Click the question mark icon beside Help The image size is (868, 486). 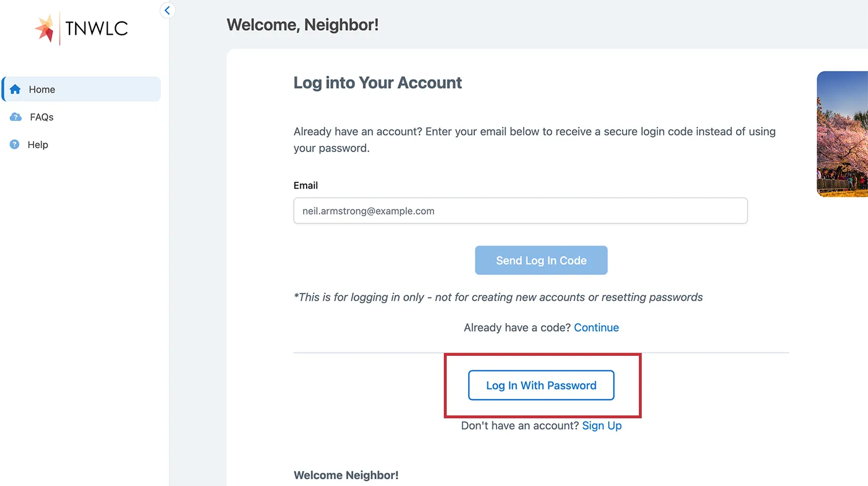click(x=14, y=145)
